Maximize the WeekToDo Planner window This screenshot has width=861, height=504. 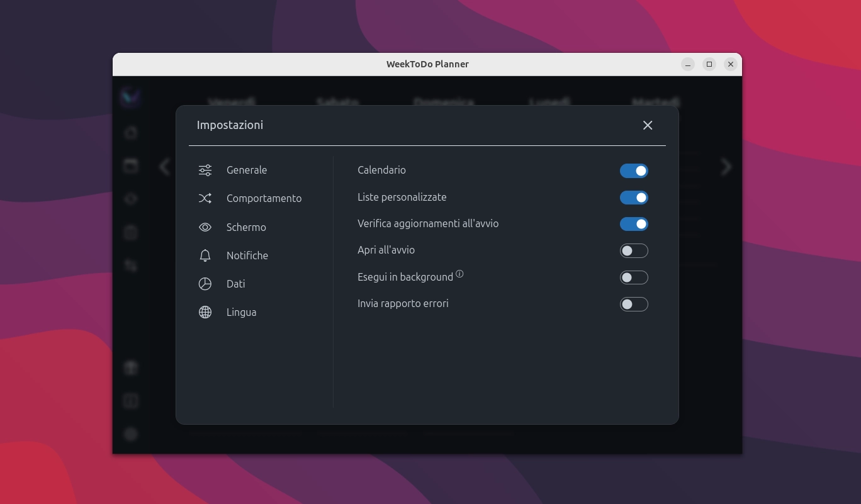[x=709, y=64]
